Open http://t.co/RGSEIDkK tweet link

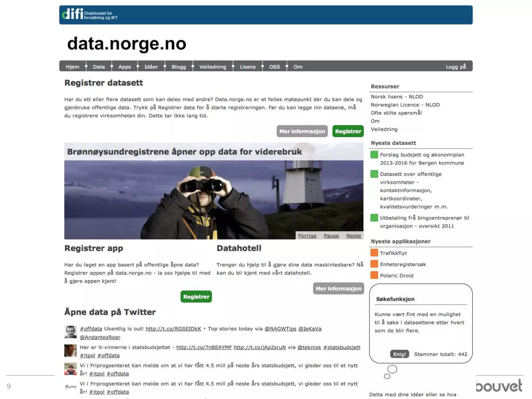[173, 329]
